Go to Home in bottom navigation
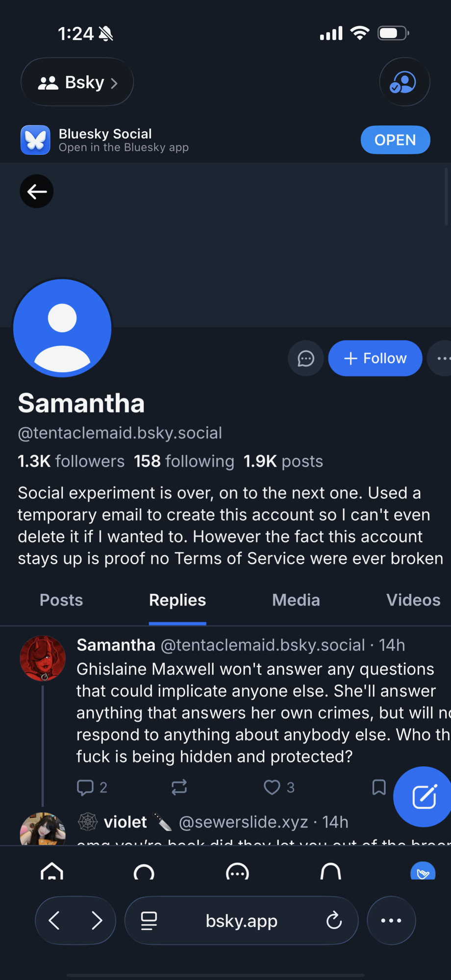The height and width of the screenshot is (980, 451). (x=52, y=872)
